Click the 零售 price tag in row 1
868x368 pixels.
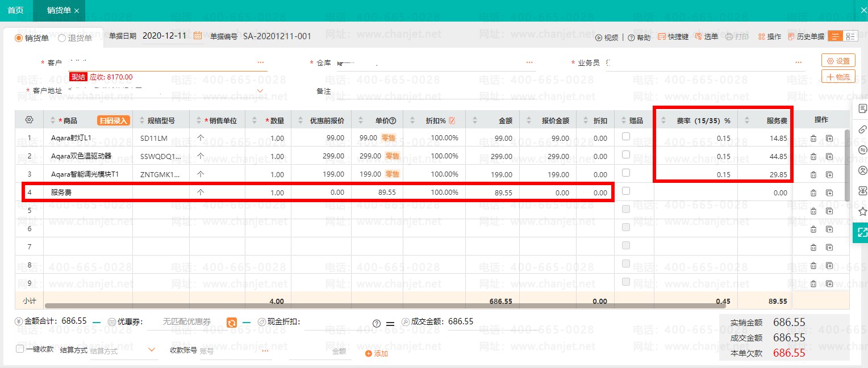point(389,138)
